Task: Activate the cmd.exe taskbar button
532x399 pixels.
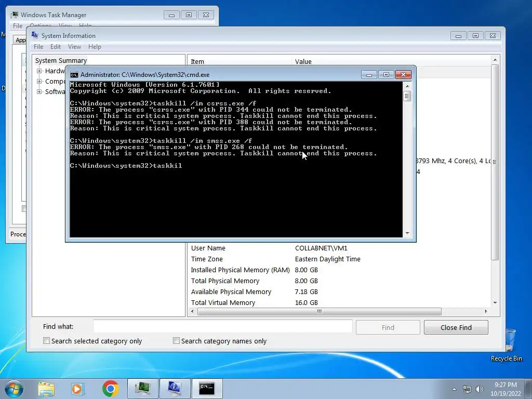Action: (207, 389)
